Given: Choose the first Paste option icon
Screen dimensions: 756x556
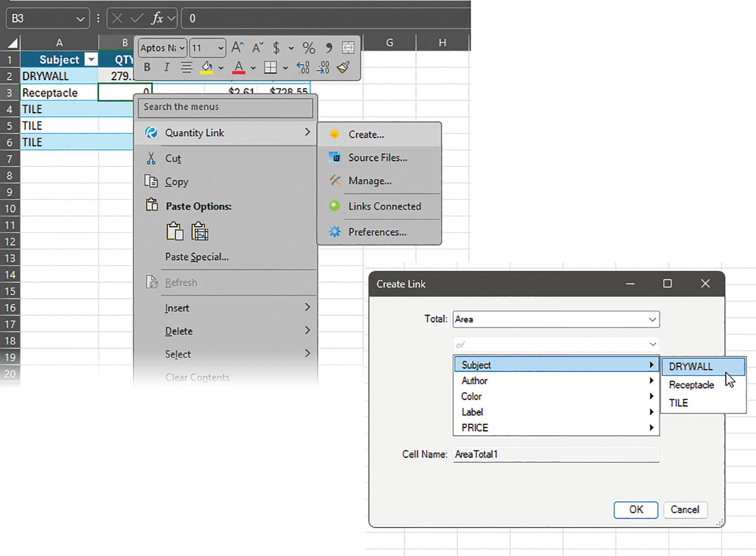Looking at the screenshot, I should click(175, 231).
